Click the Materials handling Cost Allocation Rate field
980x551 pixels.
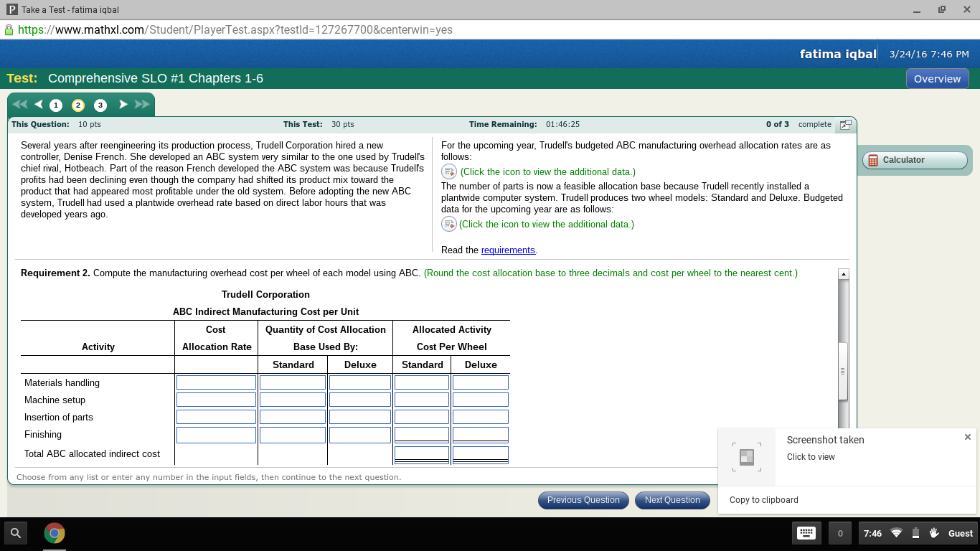tap(216, 382)
